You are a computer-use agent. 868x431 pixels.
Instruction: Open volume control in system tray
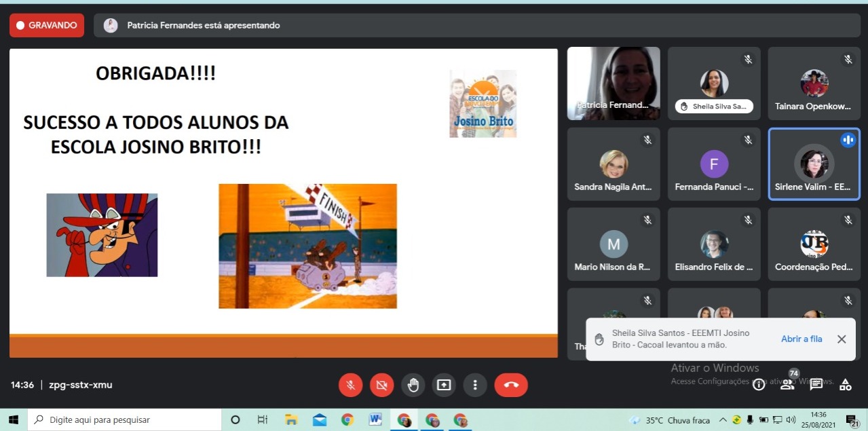point(791,419)
